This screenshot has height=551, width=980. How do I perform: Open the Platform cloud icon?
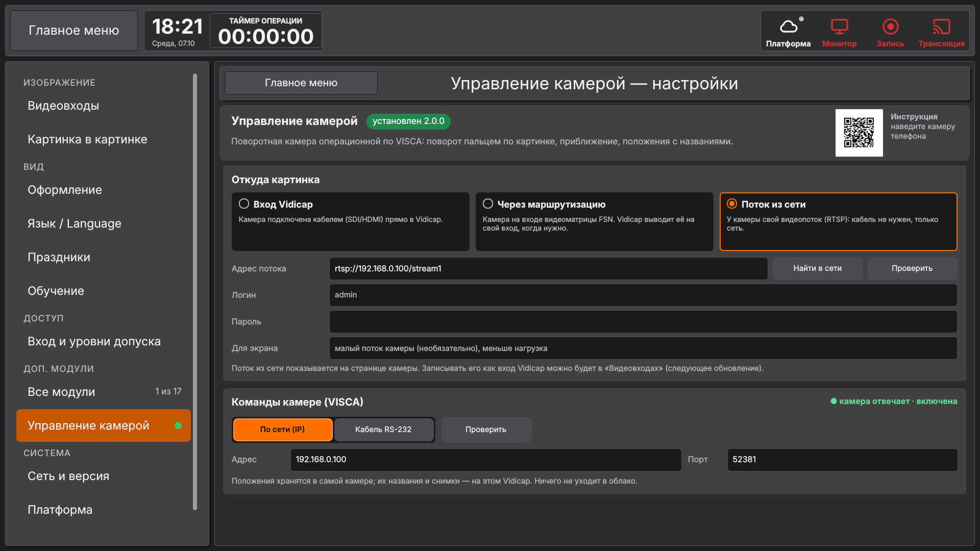coord(788,32)
